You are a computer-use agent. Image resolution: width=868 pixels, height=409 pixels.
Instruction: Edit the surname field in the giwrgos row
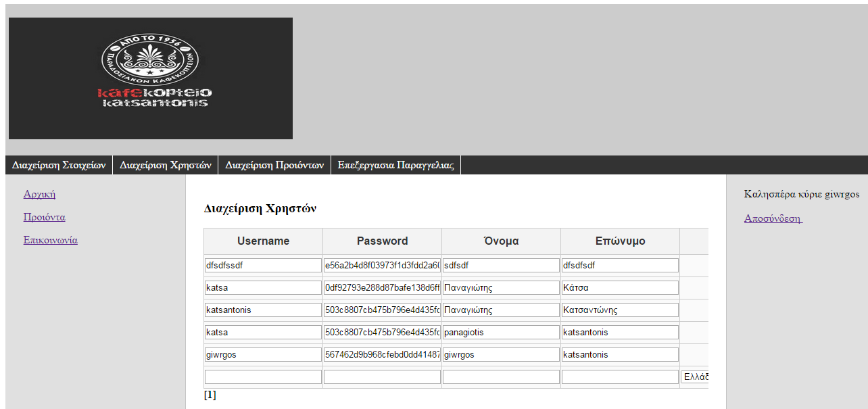point(620,355)
